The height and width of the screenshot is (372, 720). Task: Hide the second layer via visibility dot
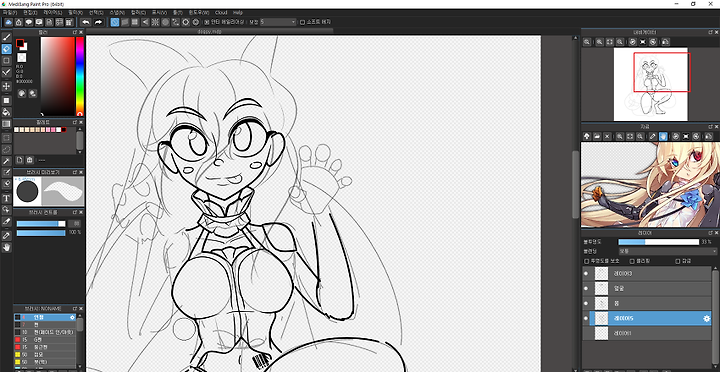pyautogui.click(x=586, y=288)
